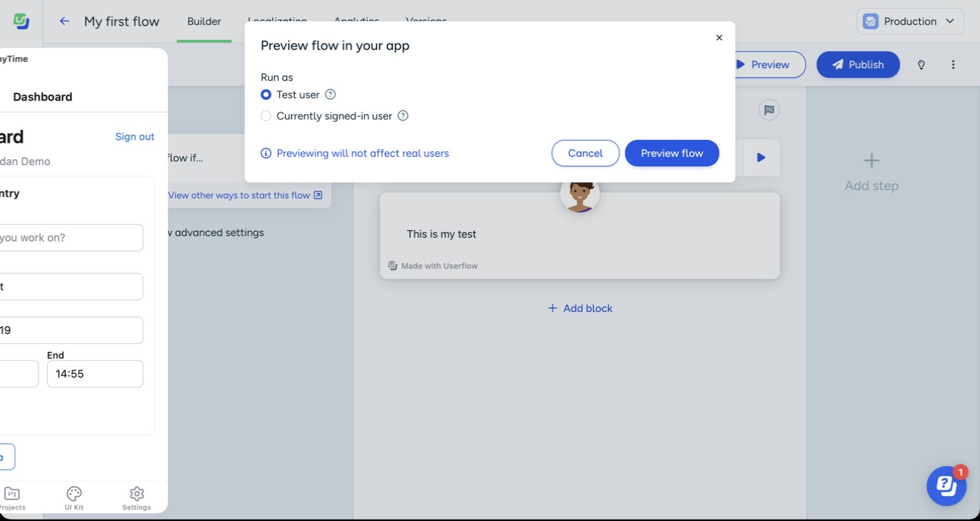The image size is (980, 521).
Task: Open View other ways to start this flow
Action: click(245, 195)
